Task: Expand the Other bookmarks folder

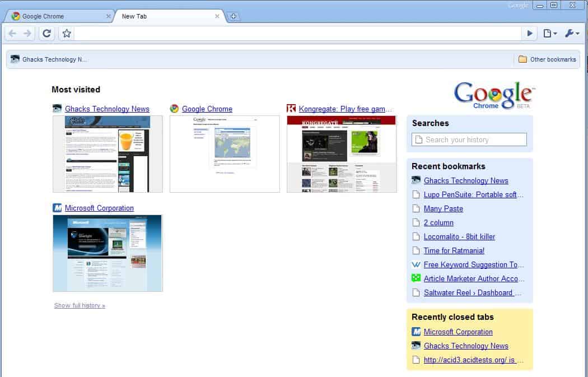Action: coord(547,59)
